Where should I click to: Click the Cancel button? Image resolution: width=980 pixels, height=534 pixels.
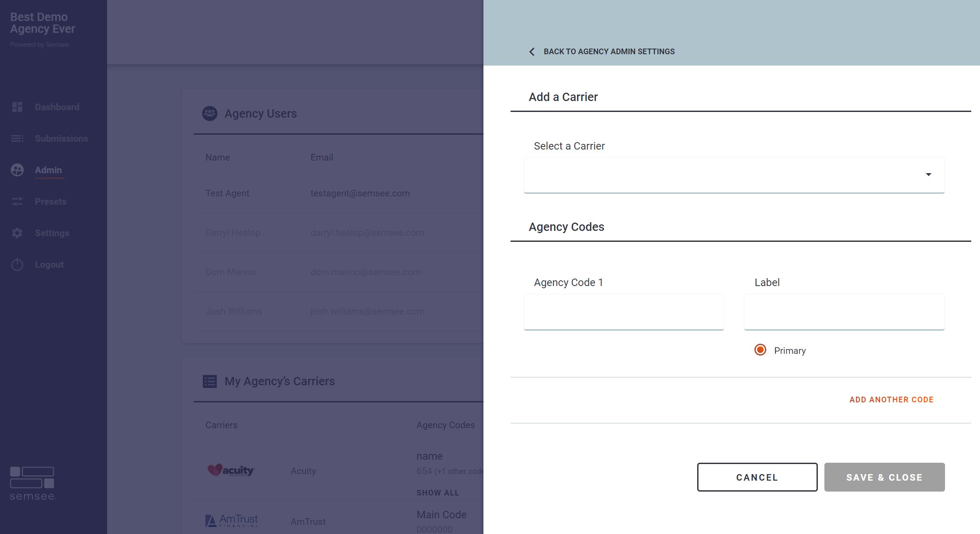[757, 477]
